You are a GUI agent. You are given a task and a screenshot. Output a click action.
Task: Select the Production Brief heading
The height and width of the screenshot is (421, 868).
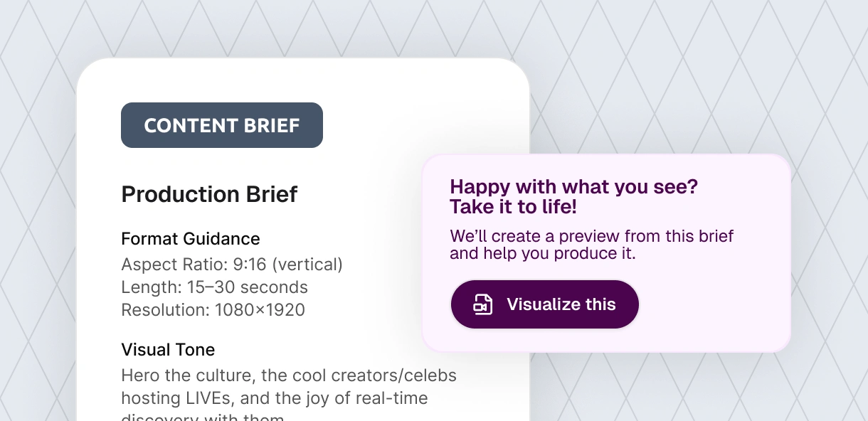209,193
